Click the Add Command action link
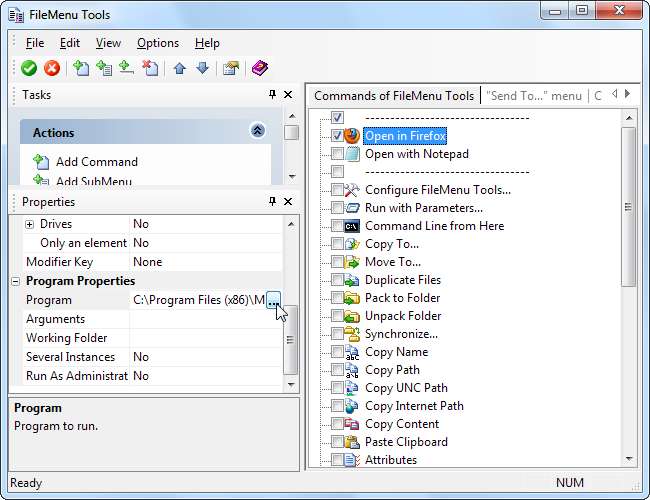Screen dimensions: 650x500 click(x=96, y=161)
